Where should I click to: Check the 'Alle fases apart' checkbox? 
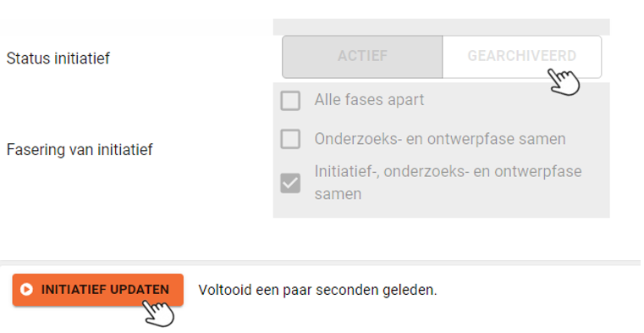pos(290,100)
